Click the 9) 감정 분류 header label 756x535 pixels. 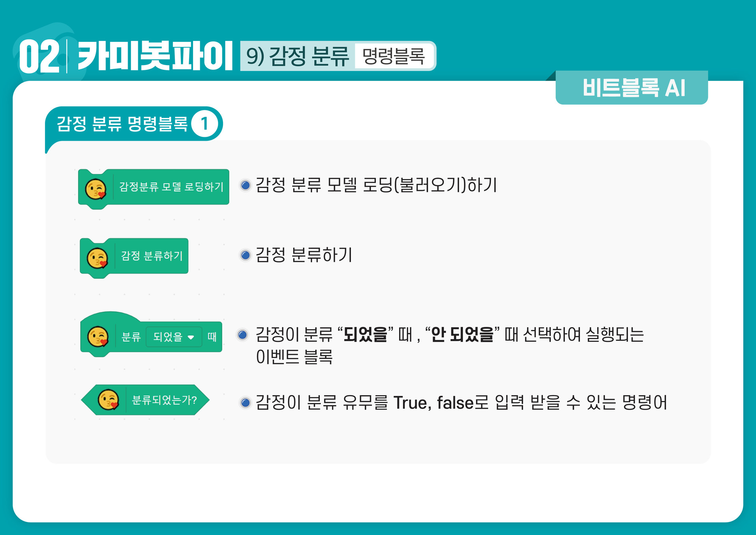[298, 56]
